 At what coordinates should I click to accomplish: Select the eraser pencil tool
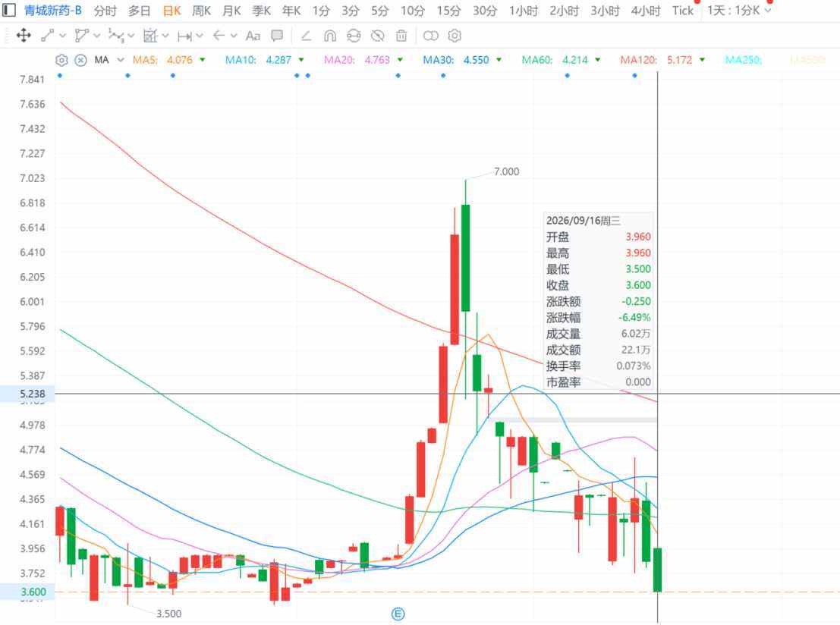(306, 36)
